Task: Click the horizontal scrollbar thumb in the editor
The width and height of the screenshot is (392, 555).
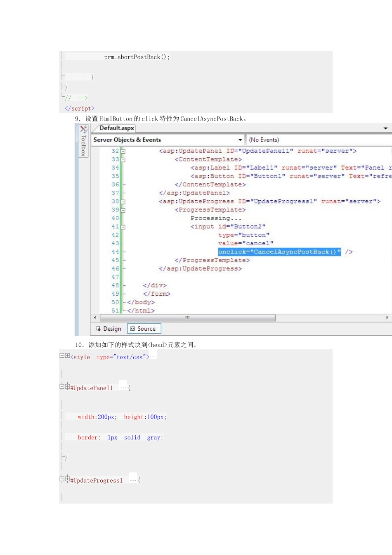Action: click(188, 318)
